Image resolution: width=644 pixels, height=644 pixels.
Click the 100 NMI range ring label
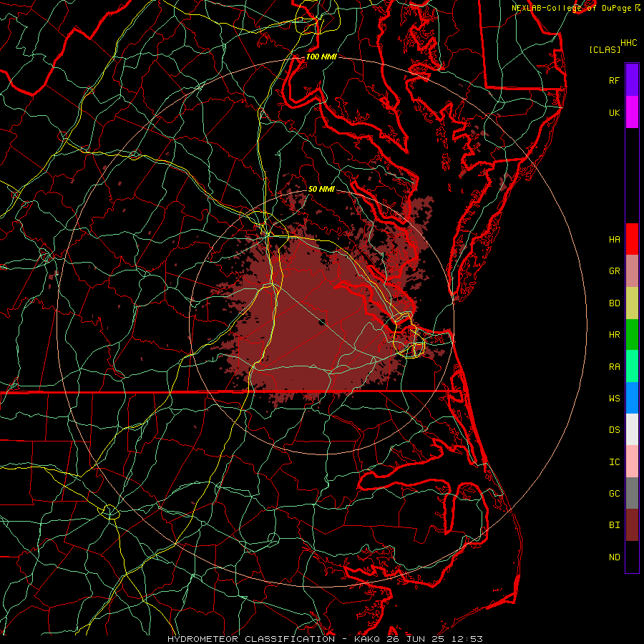click(321, 57)
